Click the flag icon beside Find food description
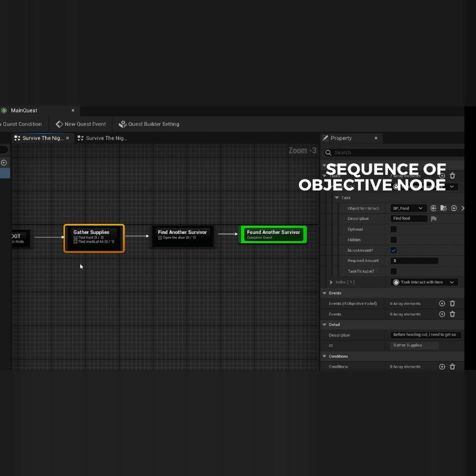The image size is (476, 476). coord(434,219)
